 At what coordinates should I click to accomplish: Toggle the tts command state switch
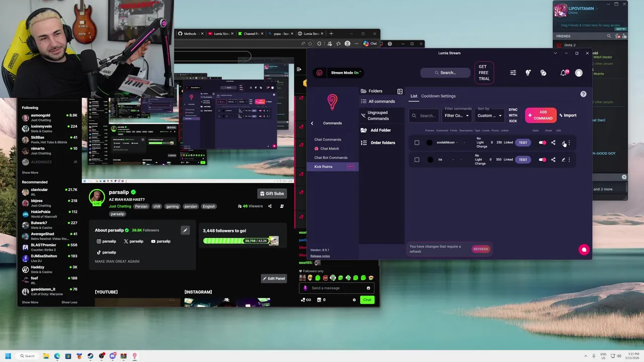point(542,160)
